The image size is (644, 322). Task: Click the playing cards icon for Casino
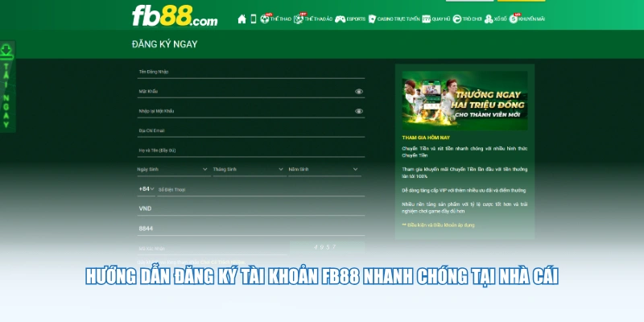tap(372, 19)
